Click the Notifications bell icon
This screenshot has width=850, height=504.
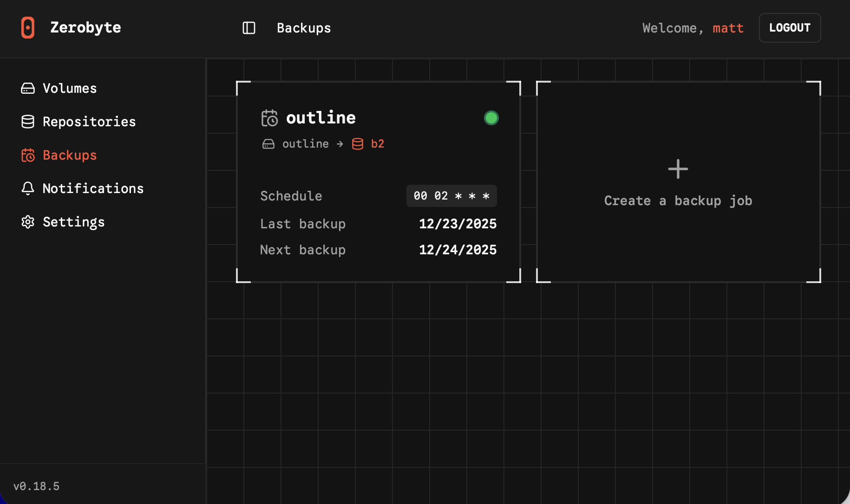(x=28, y=188)
